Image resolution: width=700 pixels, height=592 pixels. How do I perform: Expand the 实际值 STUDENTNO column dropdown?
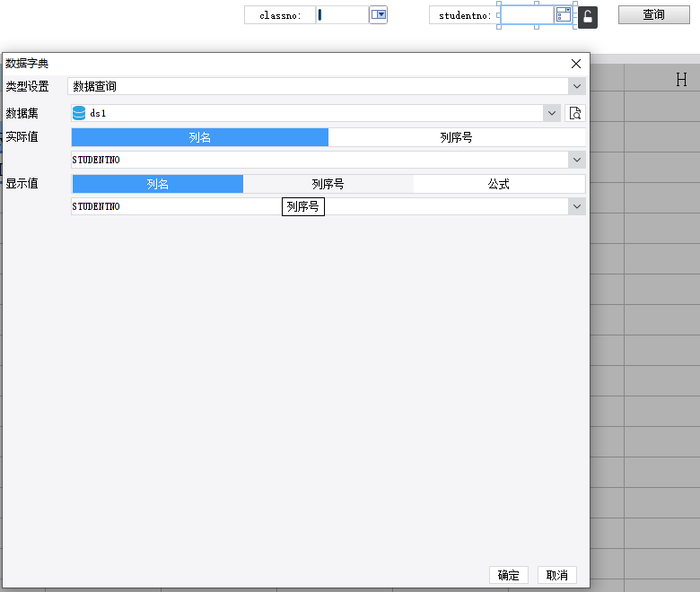pyautogui.click(x=577, y=160)
